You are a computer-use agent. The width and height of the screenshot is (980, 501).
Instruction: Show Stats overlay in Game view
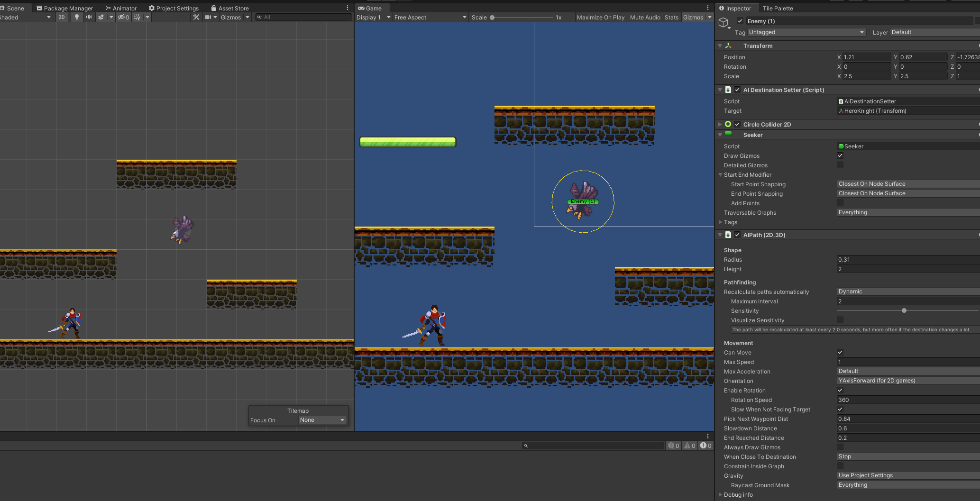coord(671,17)
